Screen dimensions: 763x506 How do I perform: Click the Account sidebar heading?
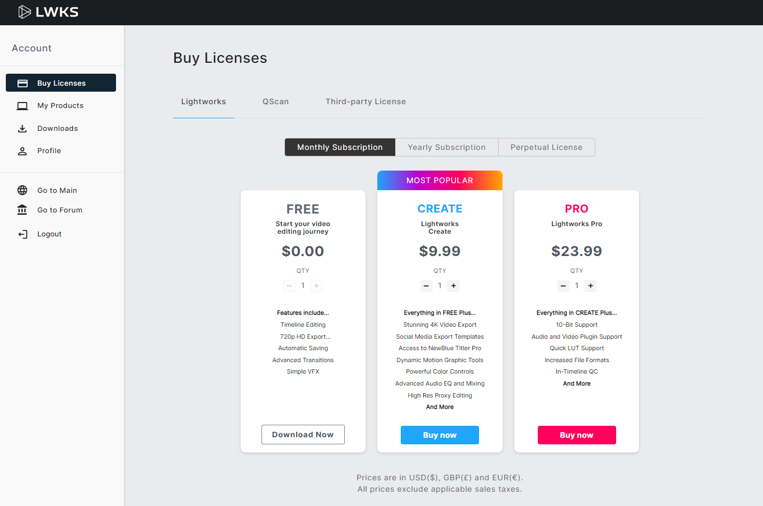[x=32, y=48]
